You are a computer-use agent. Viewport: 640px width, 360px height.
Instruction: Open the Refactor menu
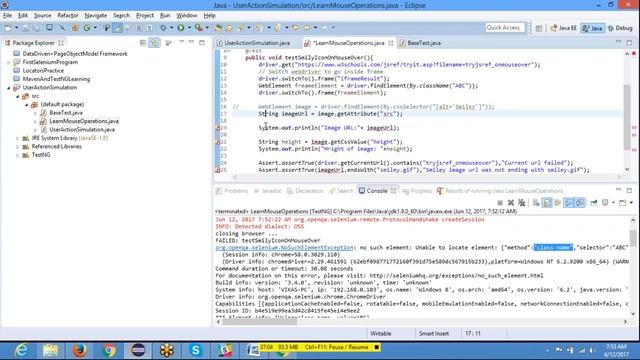pos(68,16)
